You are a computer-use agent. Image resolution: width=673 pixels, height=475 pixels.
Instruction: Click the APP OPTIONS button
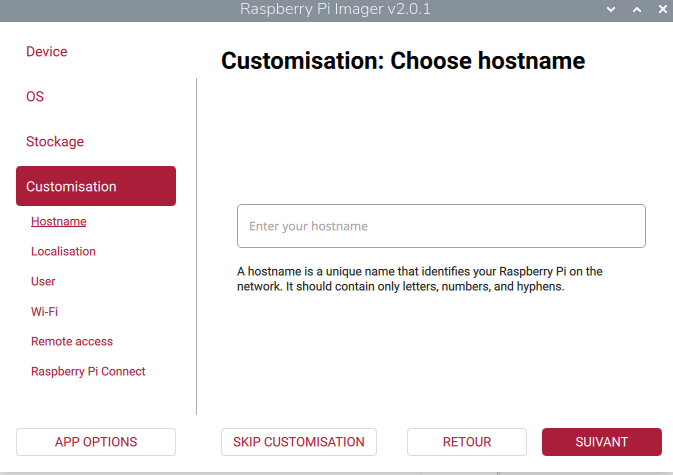tap(96, 442)
